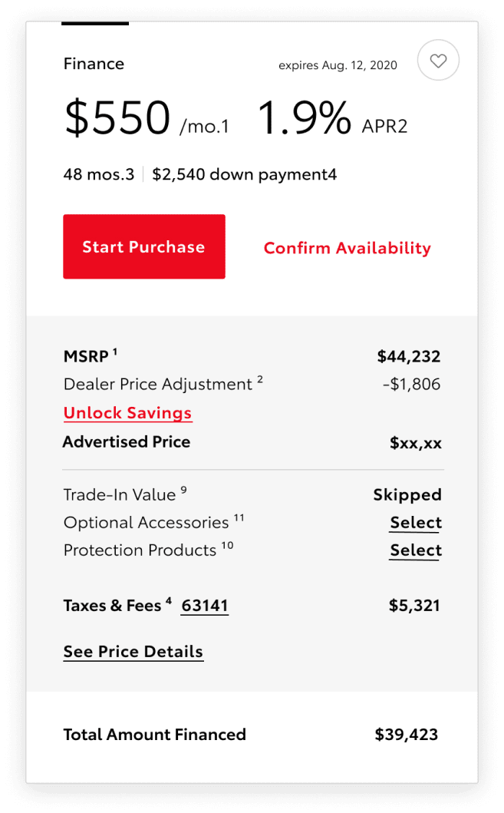Click the 63141 zip code link
Image resolution: width=504 pixels, height=813 pixels.
click(x=204, y=606)
